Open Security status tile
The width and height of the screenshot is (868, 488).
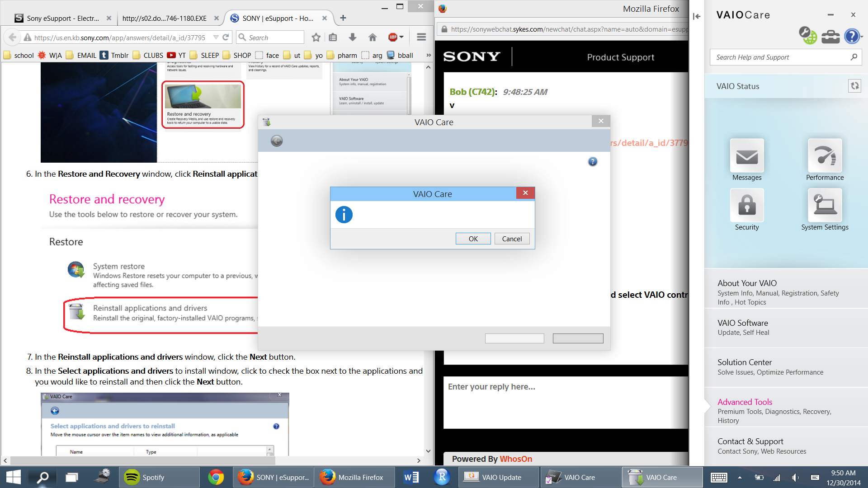coord(747,210)
